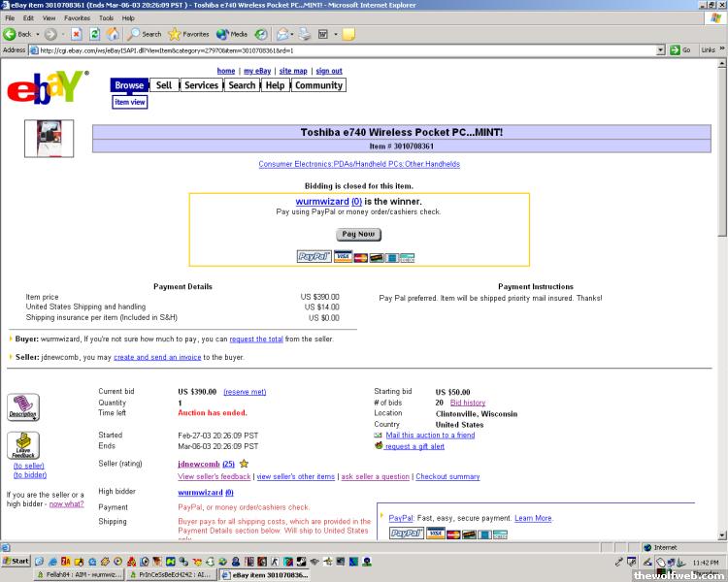The image size is (728, 582).
Task: Open the Favorites star in the toolbar
Action: click(x=175, y=34)
